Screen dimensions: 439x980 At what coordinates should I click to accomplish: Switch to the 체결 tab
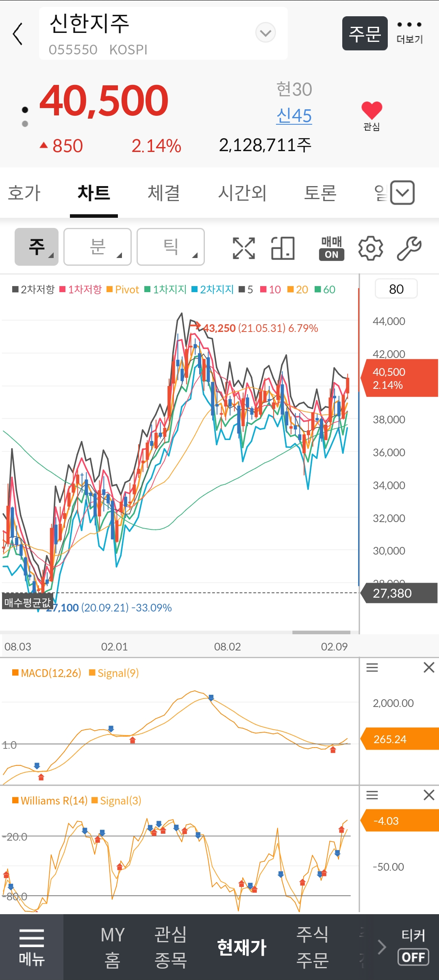click(x=164, y=193)
